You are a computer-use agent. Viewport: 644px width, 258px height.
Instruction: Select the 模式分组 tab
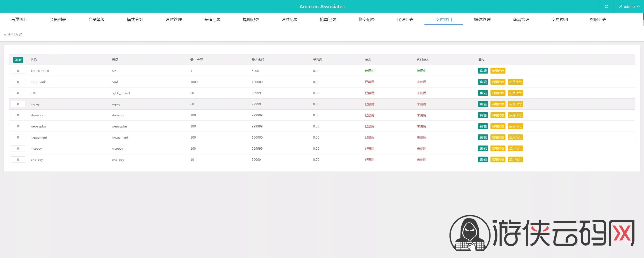[x=135, y=19]
